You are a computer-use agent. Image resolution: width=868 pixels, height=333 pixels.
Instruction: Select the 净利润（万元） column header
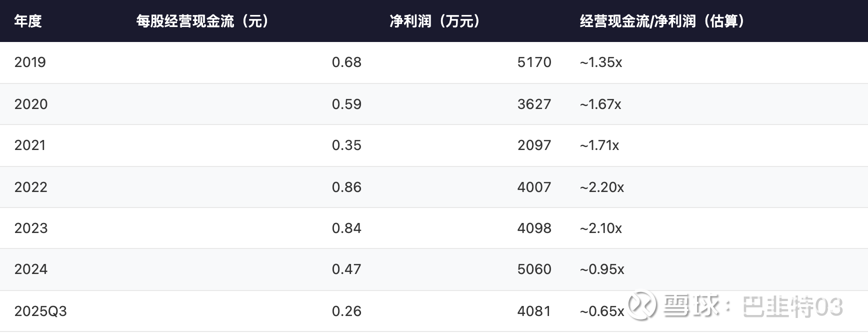click(x=435, y=21)
